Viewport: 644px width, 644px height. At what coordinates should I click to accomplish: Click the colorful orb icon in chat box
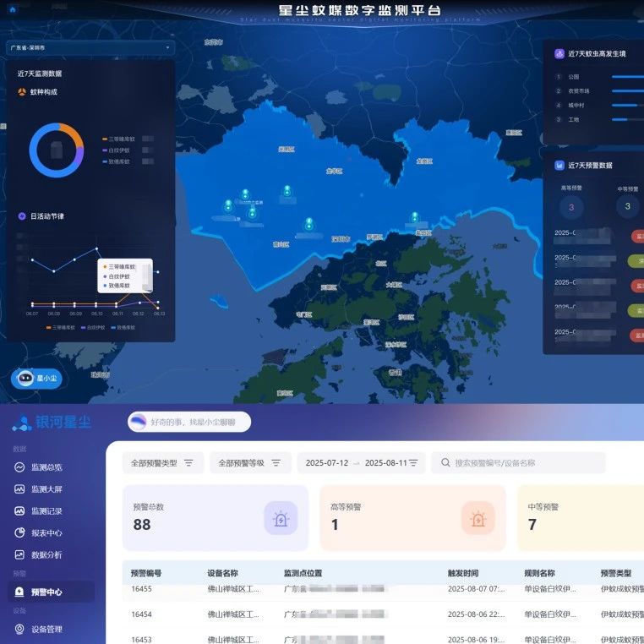tap(139, 422)
